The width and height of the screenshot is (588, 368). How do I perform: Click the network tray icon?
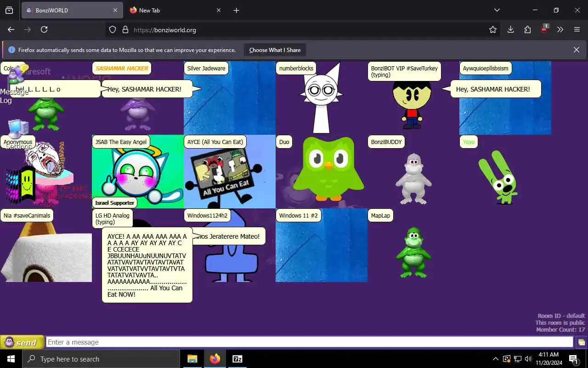tap(518, 359)
